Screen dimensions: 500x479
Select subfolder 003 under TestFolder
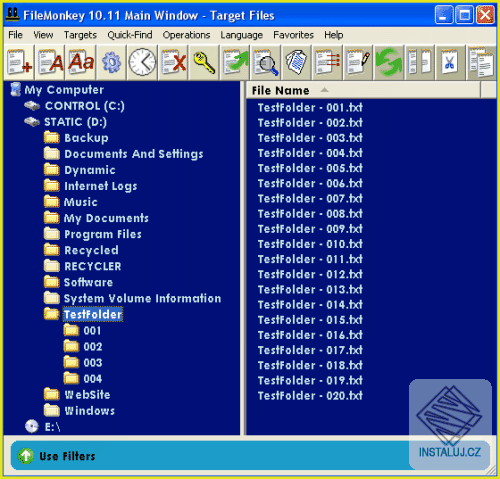pyautogui.click(x=93, y=363)
